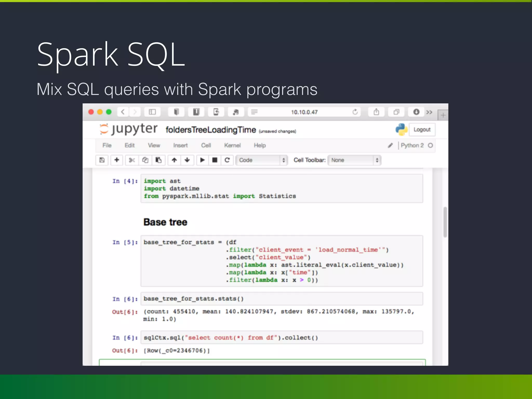532x399 pixels.
Task: Click the 10.10.0.47 address bar
Action: click(x=304, y=112)
